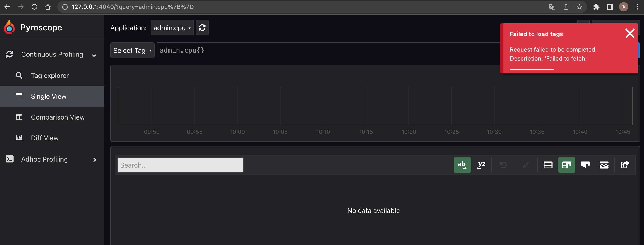
Task: Toggle the 'ab' head-first fit mode
Action: [462, 165]
